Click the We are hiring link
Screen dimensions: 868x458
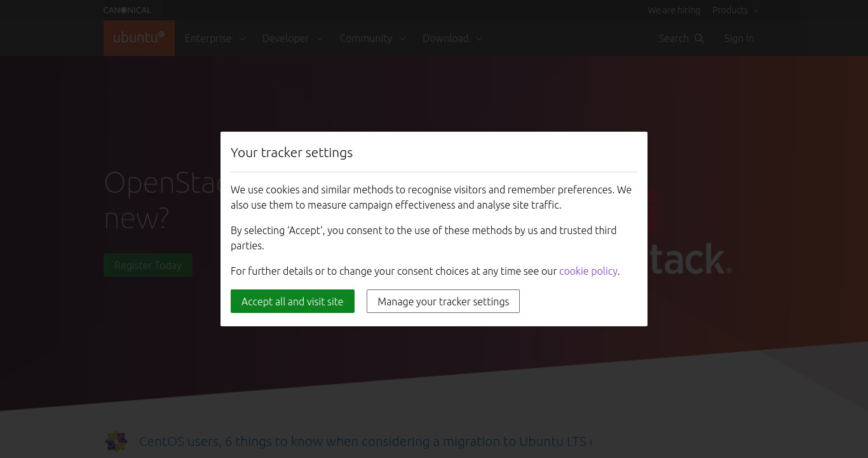pos(674,10)
